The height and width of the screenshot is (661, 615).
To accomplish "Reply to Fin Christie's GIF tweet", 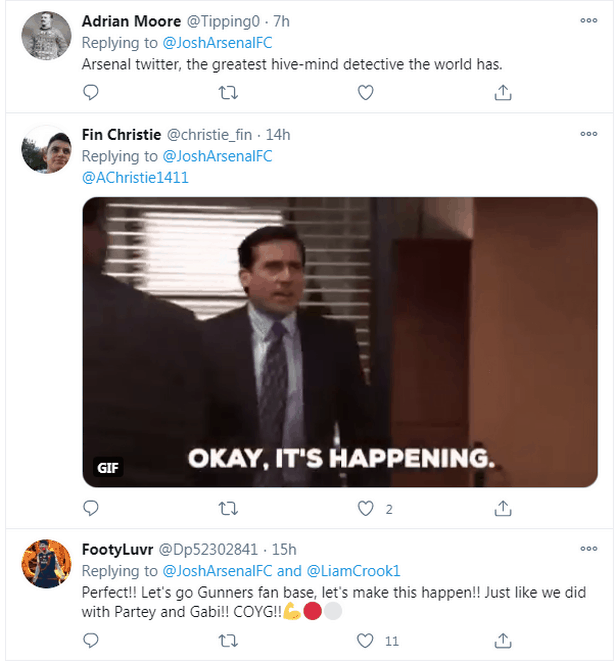I will (91, 508).
